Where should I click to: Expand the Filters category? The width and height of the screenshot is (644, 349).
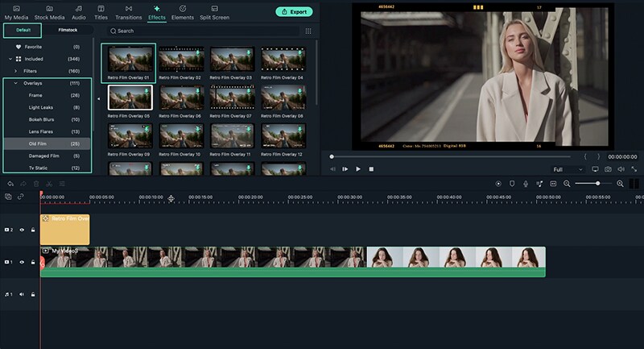click(16, 71)
